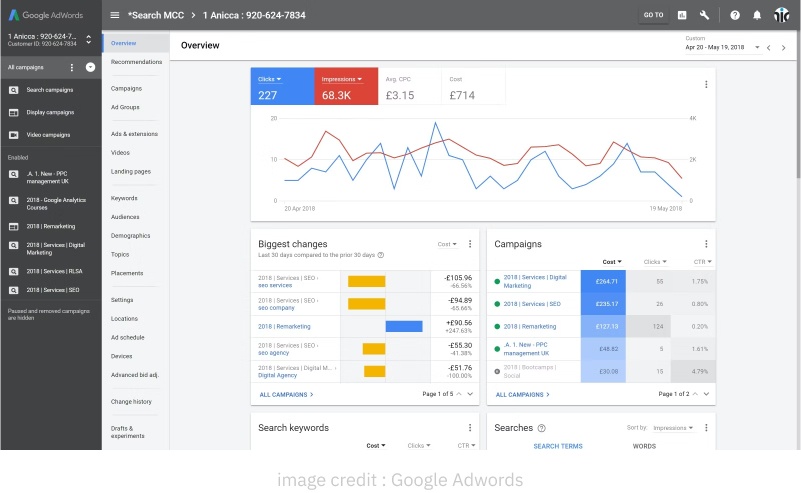Viewport: 801px width, 493px height.
Task: Click the GO TO button
Action: (653, 15)
